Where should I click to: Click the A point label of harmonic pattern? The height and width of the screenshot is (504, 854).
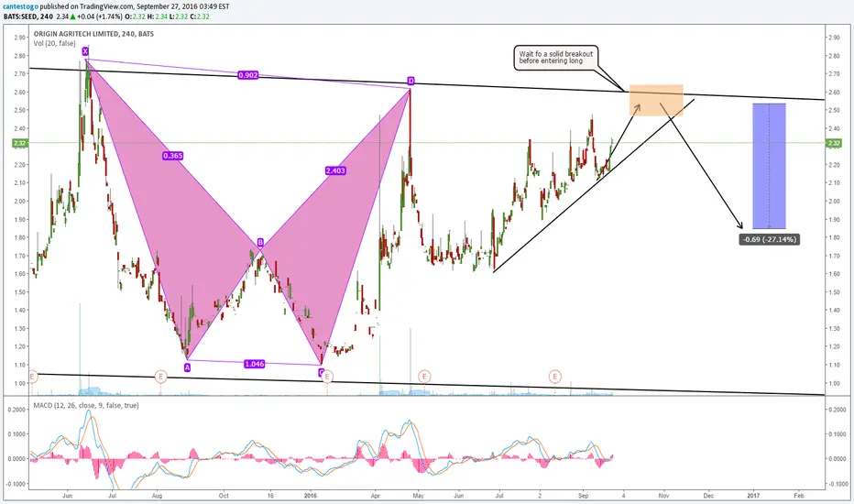(187, 367)
